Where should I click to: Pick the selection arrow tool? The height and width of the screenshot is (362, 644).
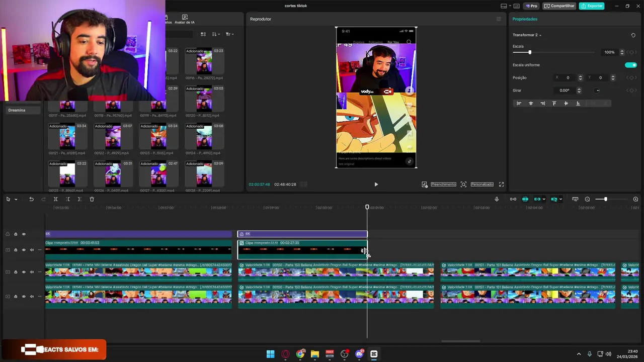8,199
